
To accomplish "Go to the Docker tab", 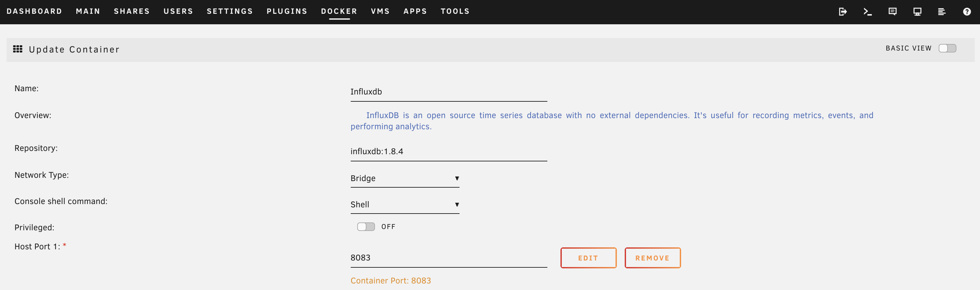I will (339, 11).
